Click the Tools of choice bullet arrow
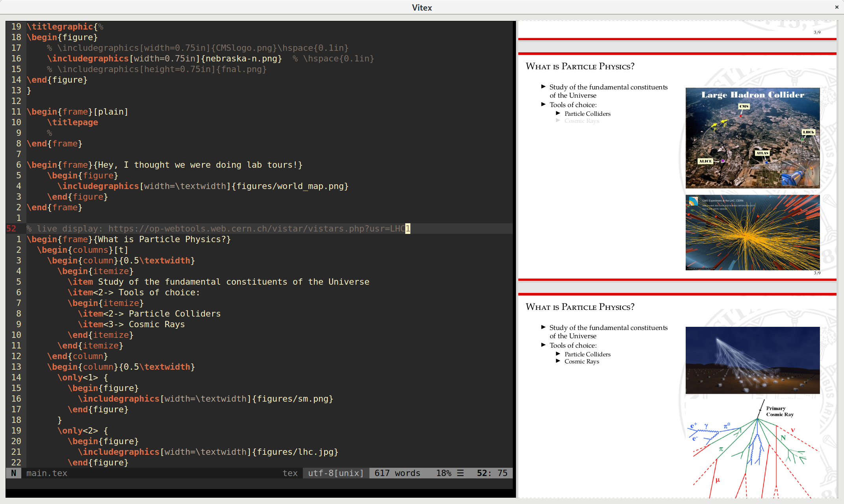 click(x=543, y=104)
